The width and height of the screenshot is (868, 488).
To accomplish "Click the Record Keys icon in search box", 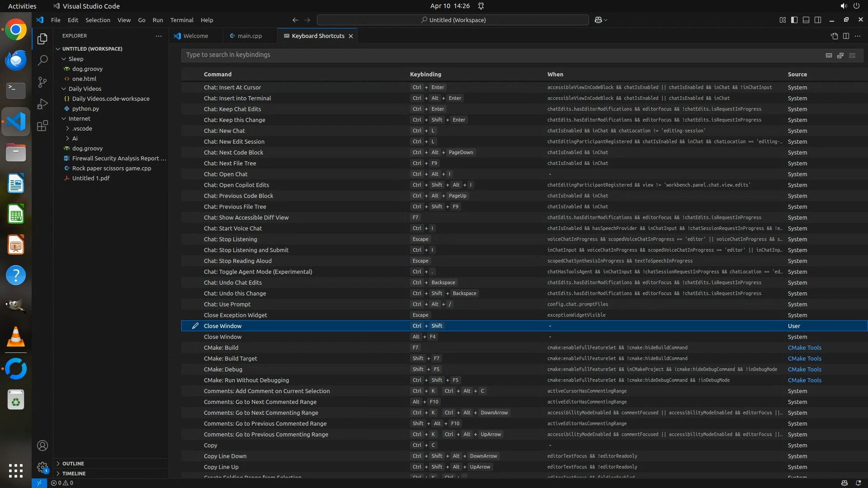I will [829, 55].
